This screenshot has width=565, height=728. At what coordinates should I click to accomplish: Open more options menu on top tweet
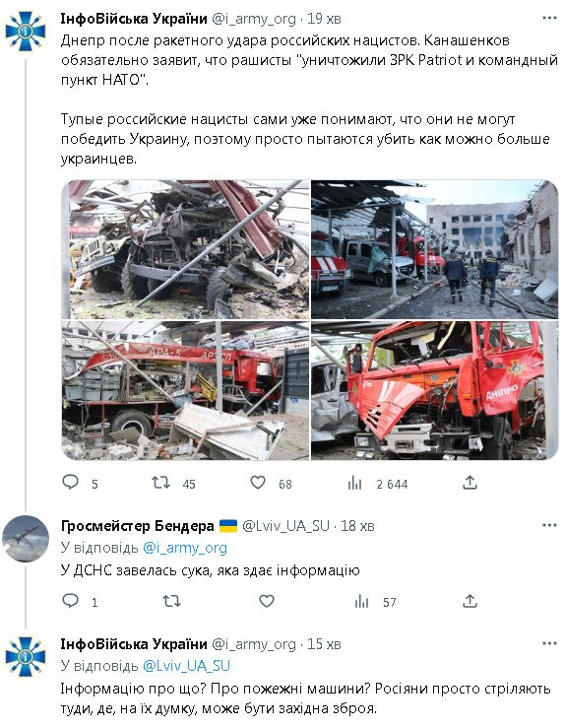[549, 18]
